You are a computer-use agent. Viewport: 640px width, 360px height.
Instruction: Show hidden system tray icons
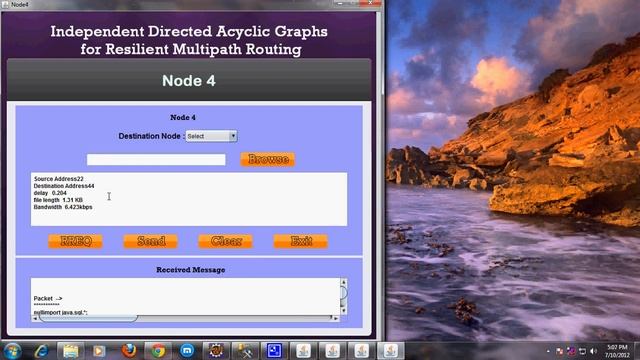point(548,351)
